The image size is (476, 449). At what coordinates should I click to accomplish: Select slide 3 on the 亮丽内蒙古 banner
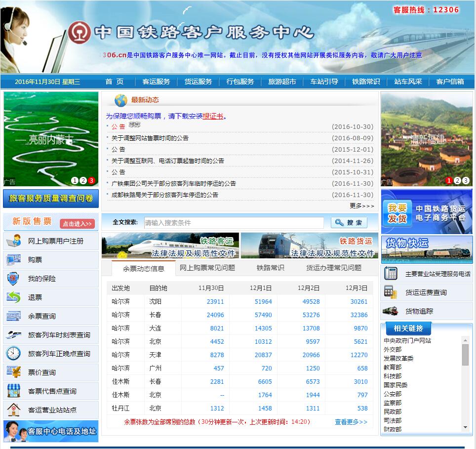(x=91, y=181)
